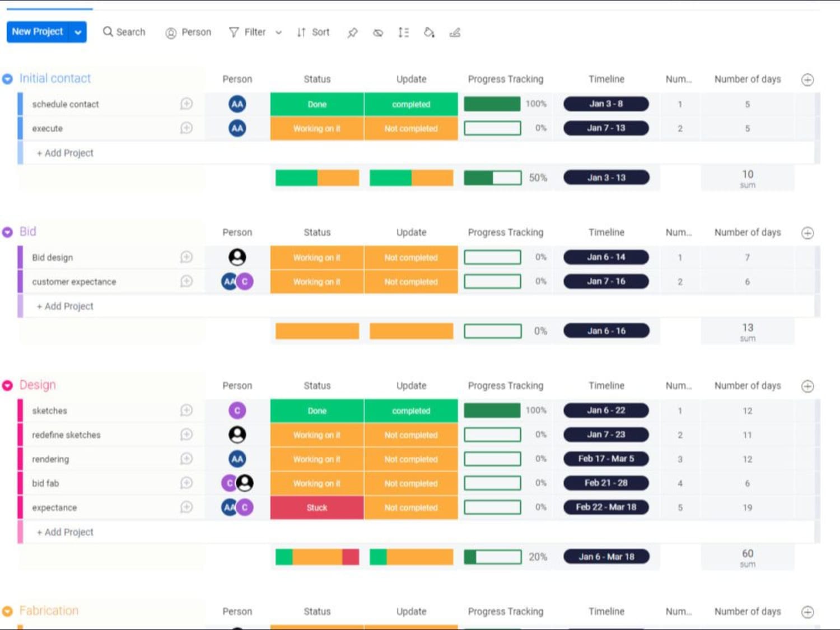
Task: Click the Filter button
Action: 247,32
